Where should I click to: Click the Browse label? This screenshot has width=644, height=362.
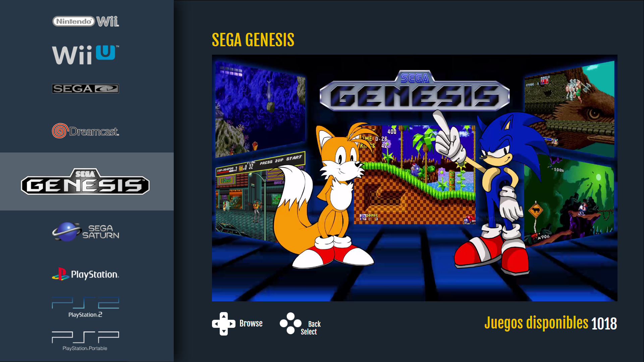251,323
